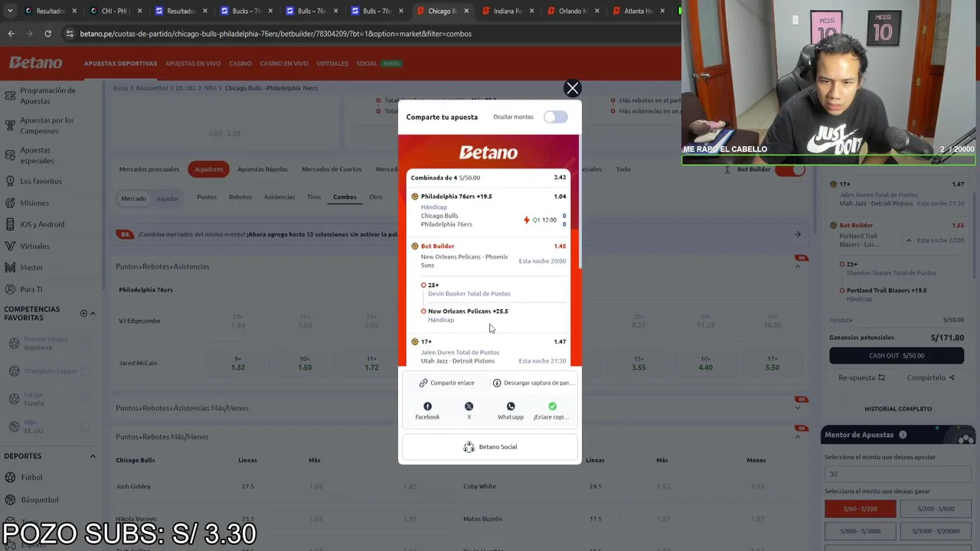Open Para Ti in the sidebar

coord(31,289)
